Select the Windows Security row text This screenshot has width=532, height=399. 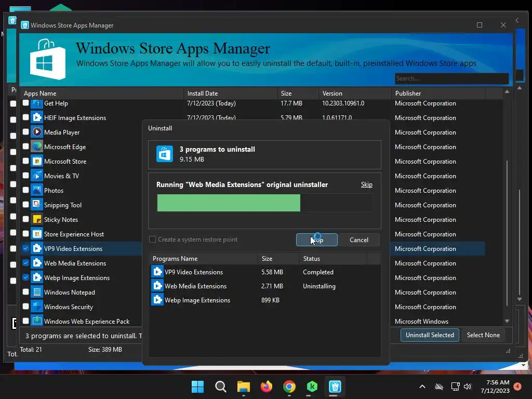click(x=69, y=307)
